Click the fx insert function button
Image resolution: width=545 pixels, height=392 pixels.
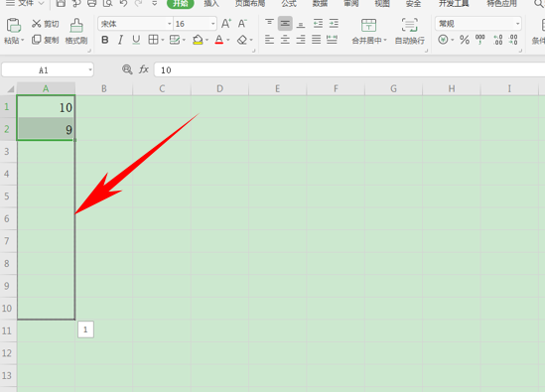(144, 69)
